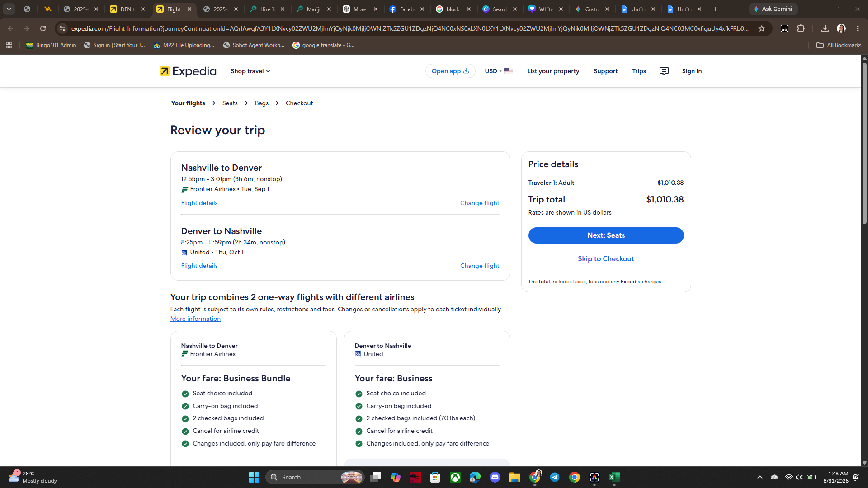Click the Open app button
Viewport: 868px width, 488px height.
(450, 71)
